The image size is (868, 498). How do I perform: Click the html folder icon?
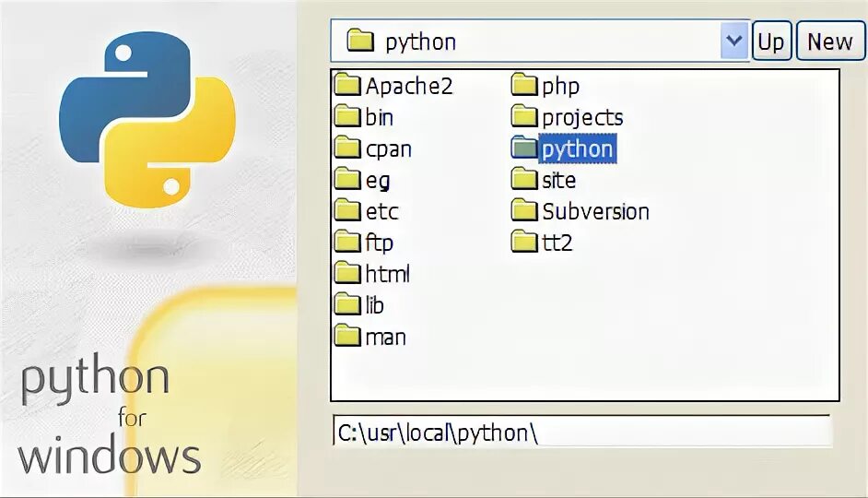347,273
